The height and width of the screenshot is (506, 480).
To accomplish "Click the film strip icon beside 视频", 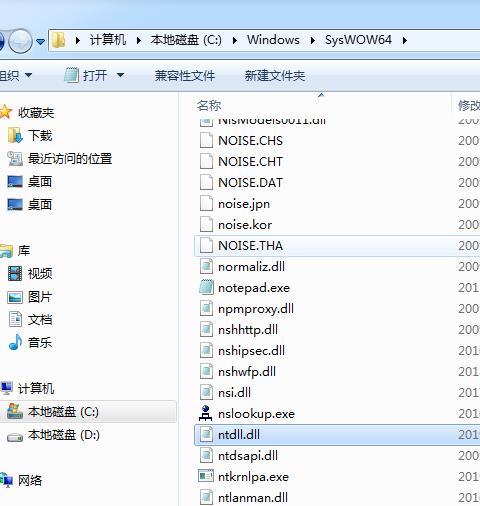I will 15,274.
